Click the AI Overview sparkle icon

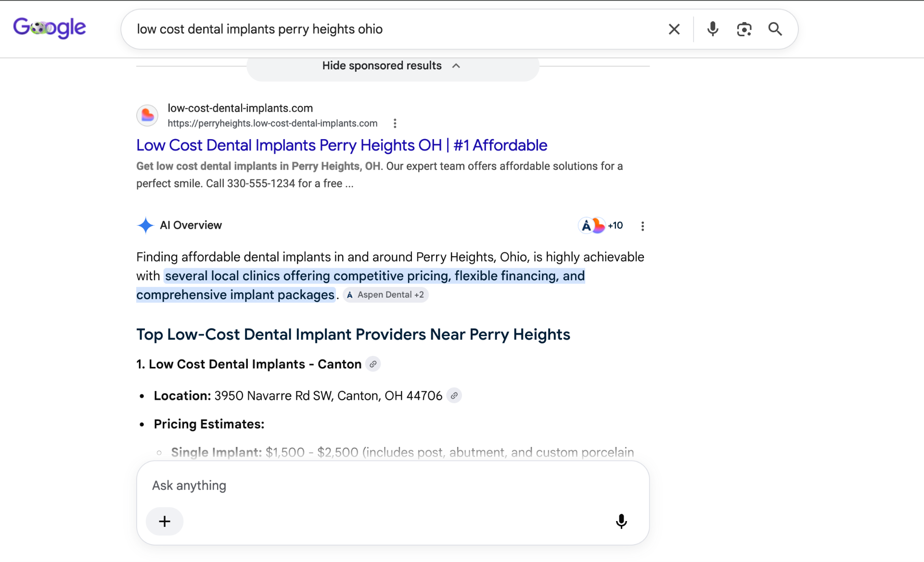tap(145, 225)
